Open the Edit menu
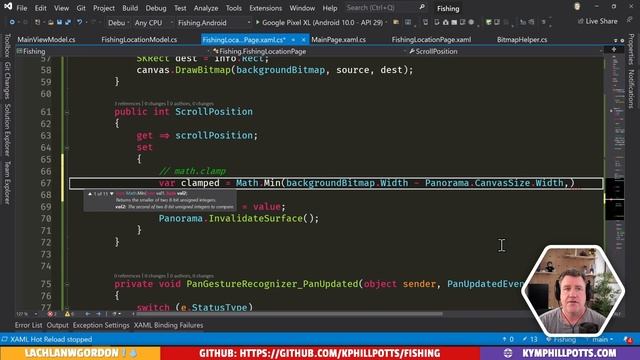 tap(40, 8)
